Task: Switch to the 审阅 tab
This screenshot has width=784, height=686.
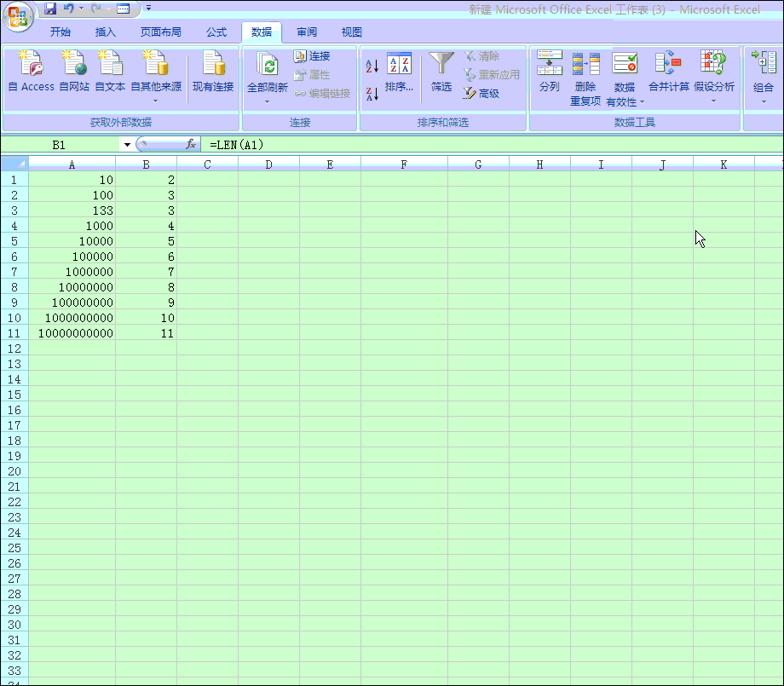Action: coord(307,32)
